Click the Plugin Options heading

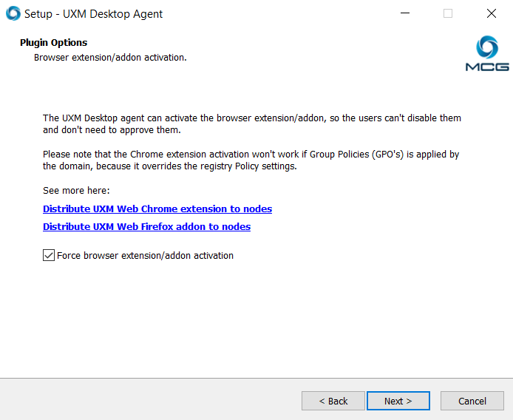tap(53, 42)
